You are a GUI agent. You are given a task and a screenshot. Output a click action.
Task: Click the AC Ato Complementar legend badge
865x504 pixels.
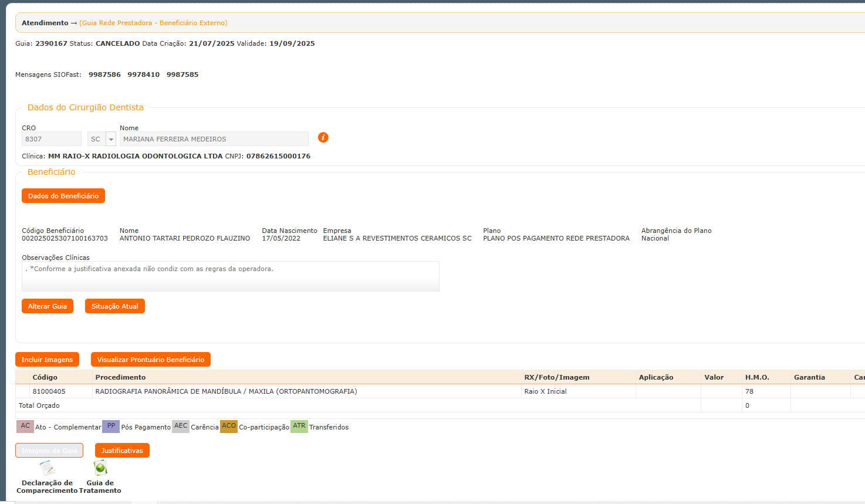(x=25, y=427)
